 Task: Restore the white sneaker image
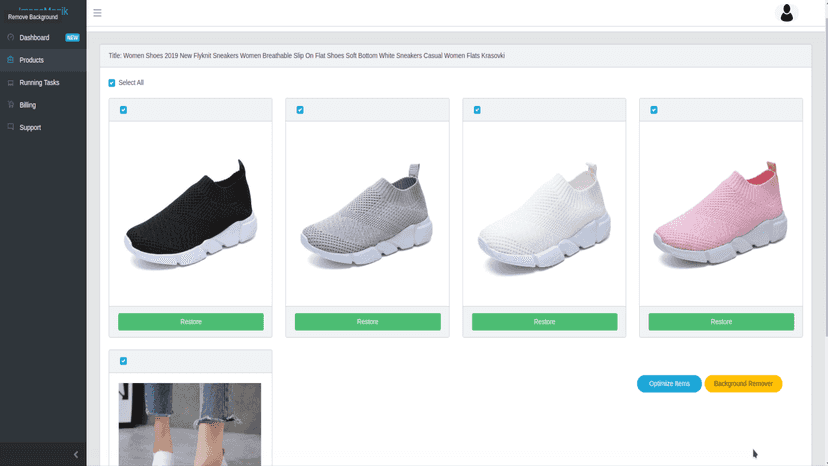(x=544, y=322)
